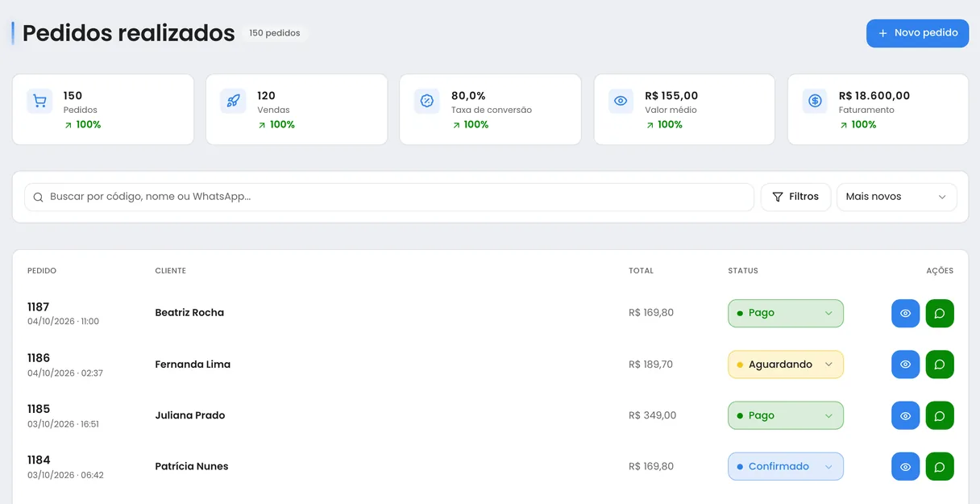The width and height of the screenshot is (980, 504).
Task: Message Juliana Prado via green chat button
Action: click(940, 416)
